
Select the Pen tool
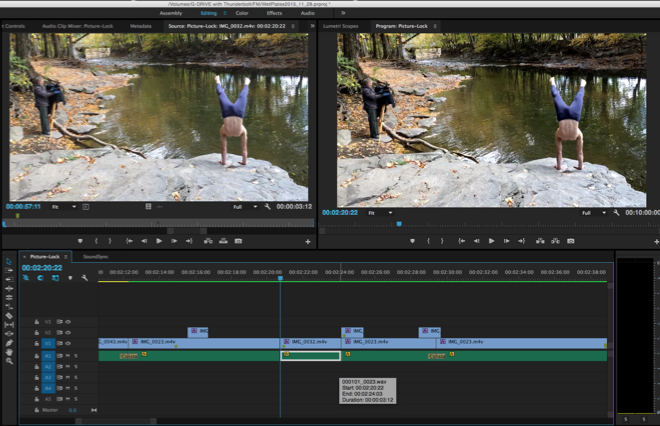[x=9, y=343]
